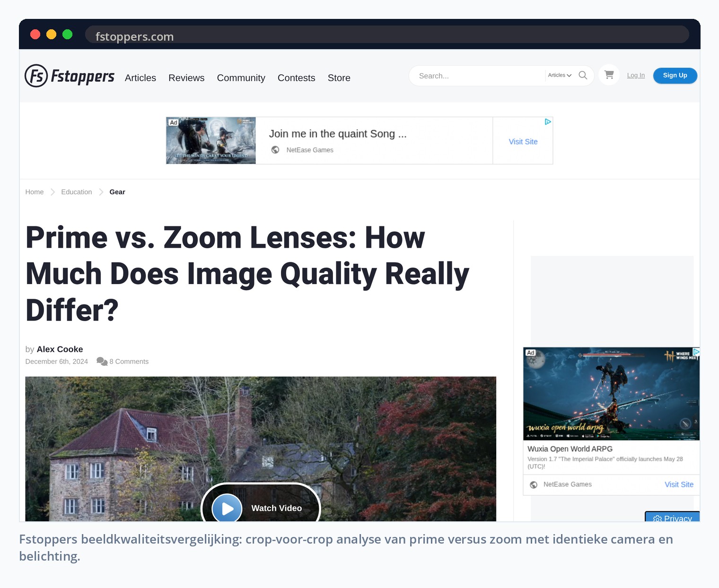
Task: Open author Alex Cooke's profile
Action: (60, 349)
